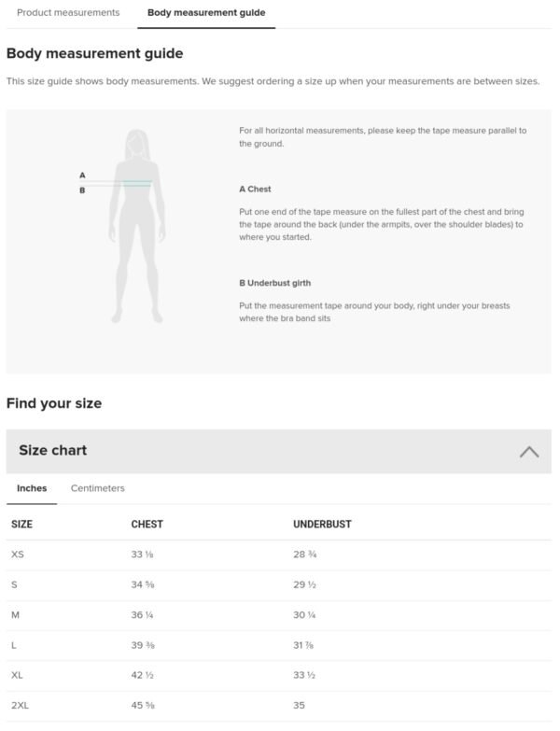Click the XS size row
Viewport: 560px width, 731px height.
(18, 555)
